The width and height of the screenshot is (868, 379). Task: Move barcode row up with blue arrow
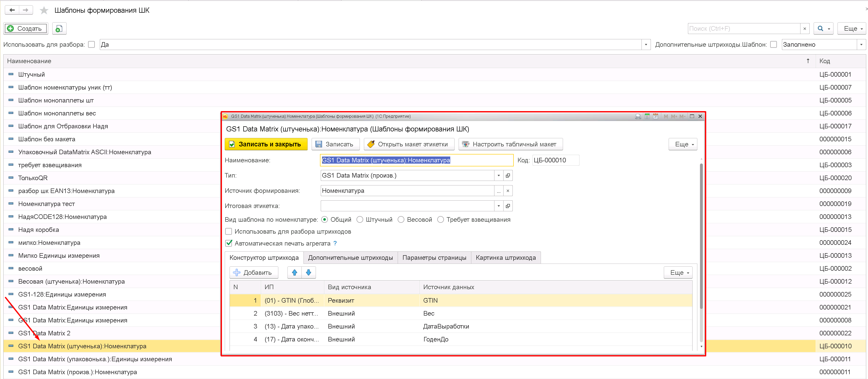tap(295, 273)
